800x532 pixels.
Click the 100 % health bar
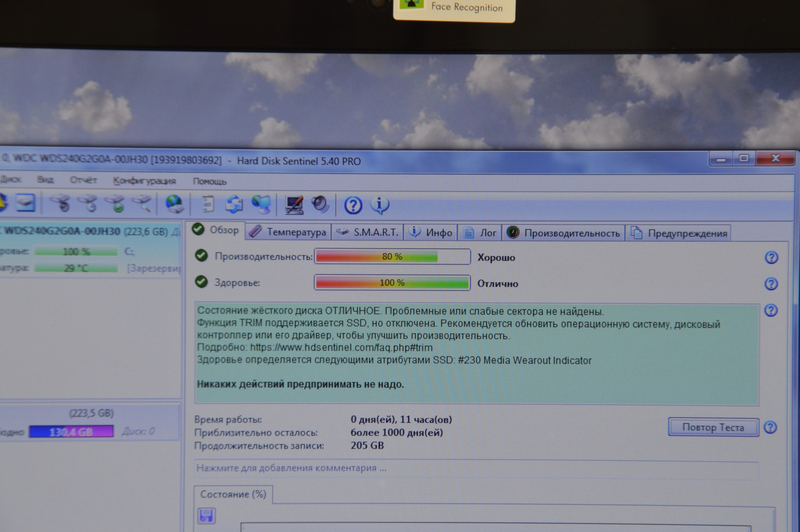click(x=392, y=283)
